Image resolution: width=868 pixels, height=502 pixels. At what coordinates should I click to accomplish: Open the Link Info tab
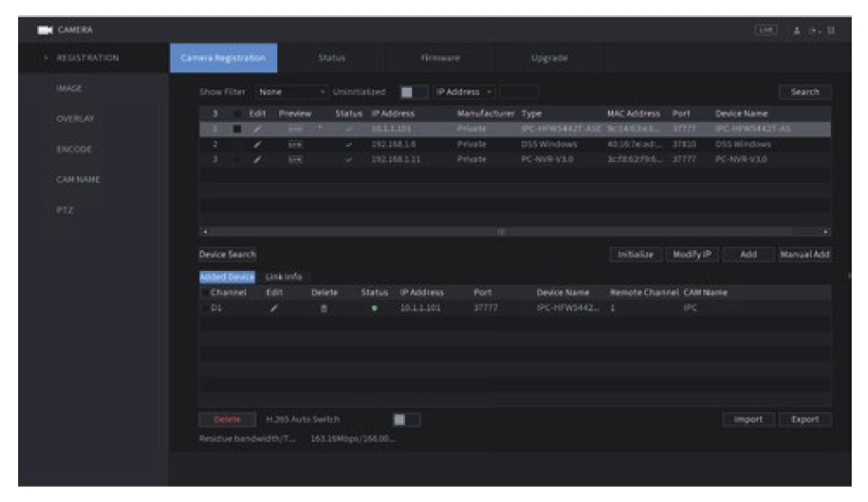click(282, 276)
